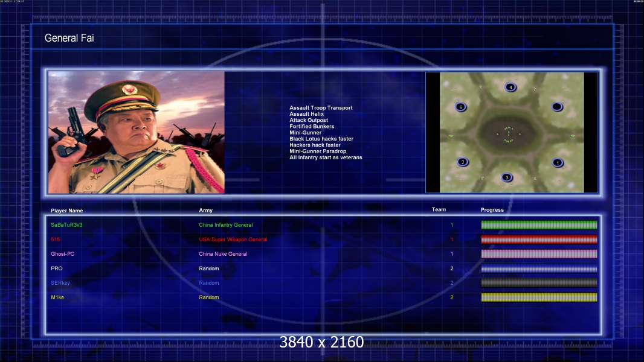Click the 'General Fai' title text
The height and width of the screenshot is (362, 644).
tap(69, 38)
